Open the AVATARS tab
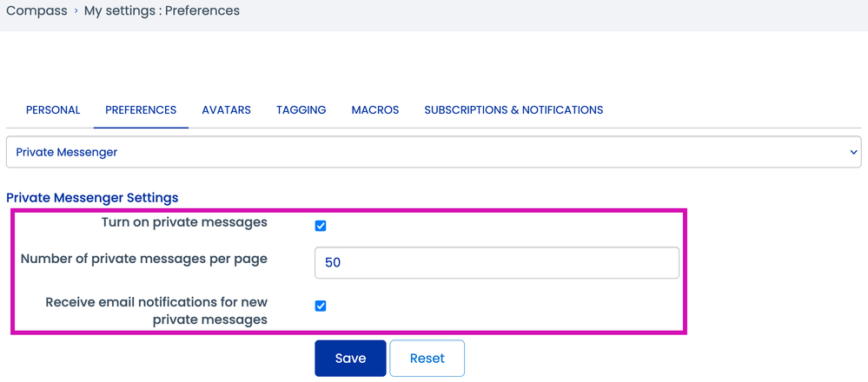 (226, 110)
